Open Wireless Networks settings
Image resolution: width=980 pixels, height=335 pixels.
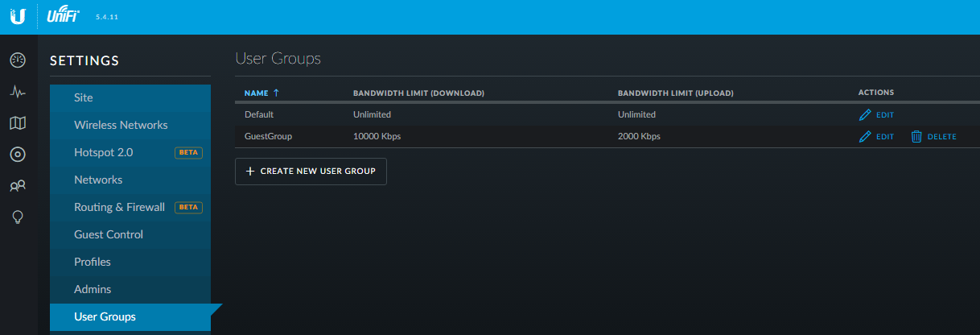pos(121,125)
